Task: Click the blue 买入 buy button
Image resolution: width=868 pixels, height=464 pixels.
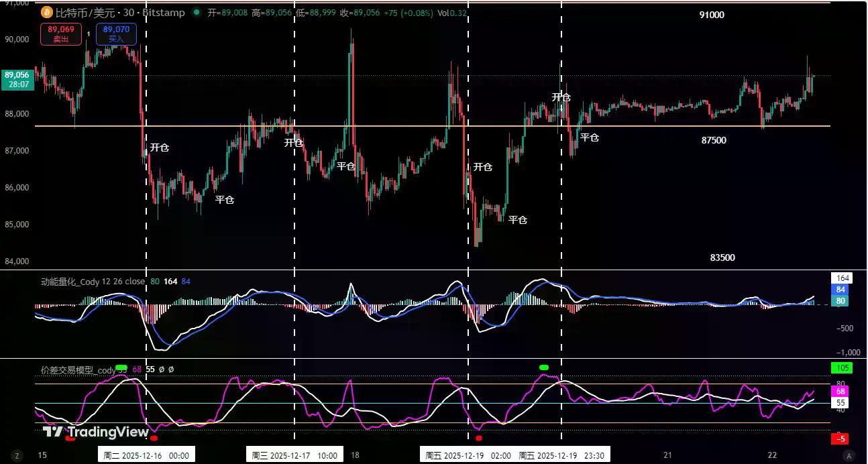Action: click(116, 34)
